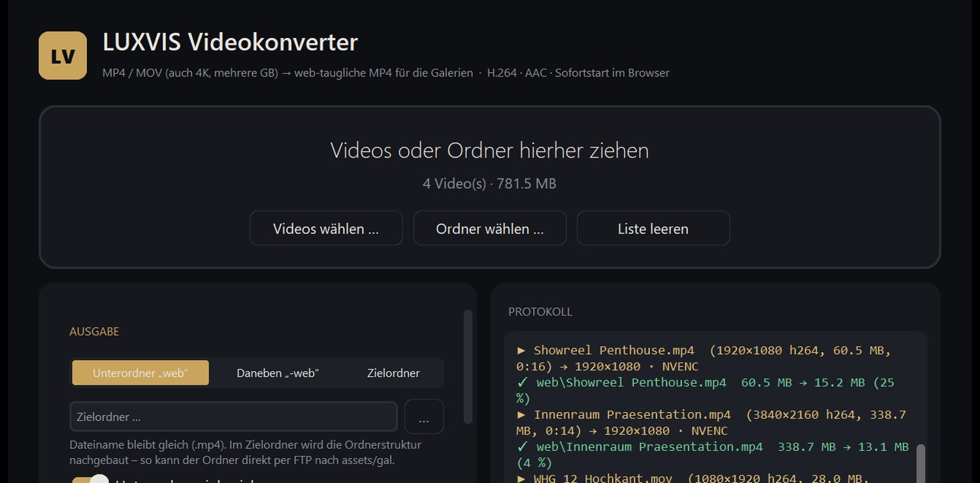Viewport: 980px width, 483px height.
Task: Clear the list with Liste leeren
Action: [x=653, y=228]
